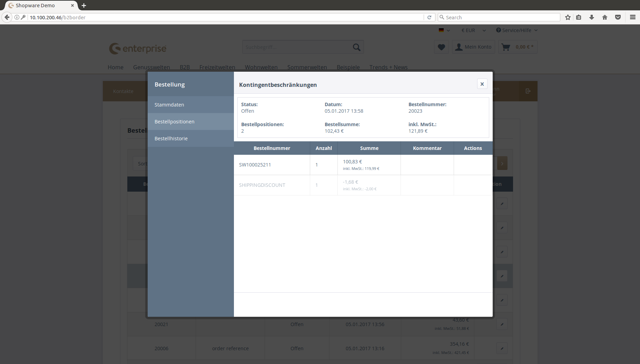Click the edit pencil for order 20006
The height and width of the screenshot is (364, 640).
[x=502, y=348]
